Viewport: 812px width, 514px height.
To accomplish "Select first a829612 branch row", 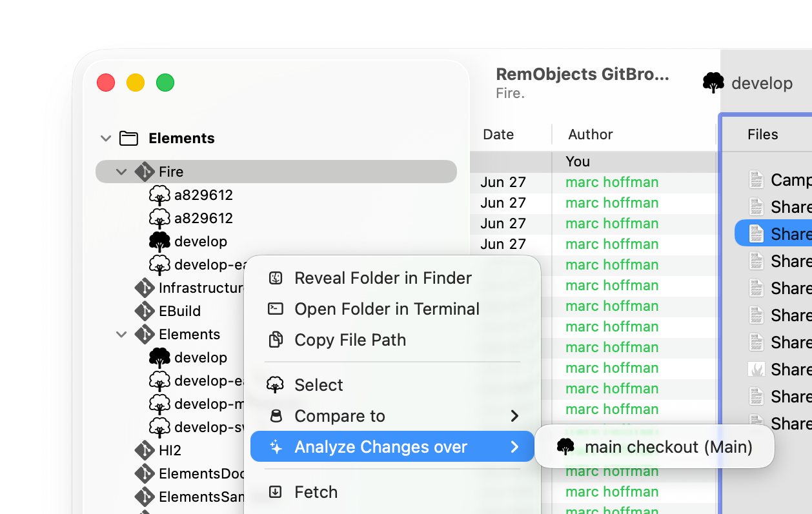I will pos(276,195).
